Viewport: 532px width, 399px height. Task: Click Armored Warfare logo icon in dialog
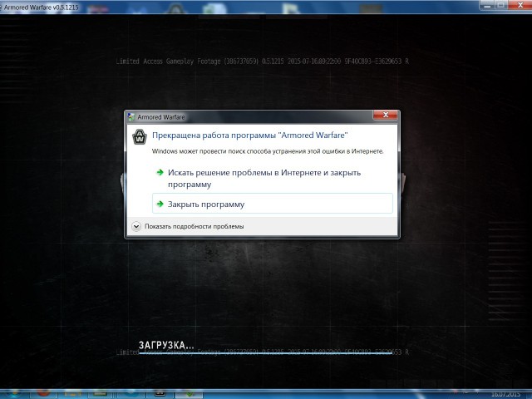pyautogui.click(x=140, y=136)
